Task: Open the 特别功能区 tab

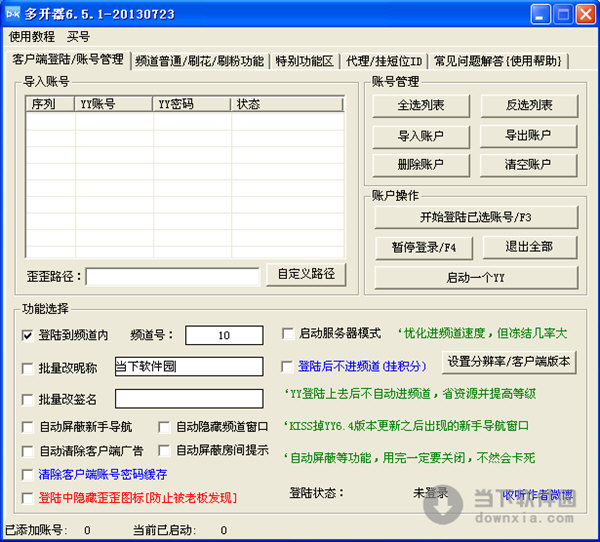Action: coord(304,61)
